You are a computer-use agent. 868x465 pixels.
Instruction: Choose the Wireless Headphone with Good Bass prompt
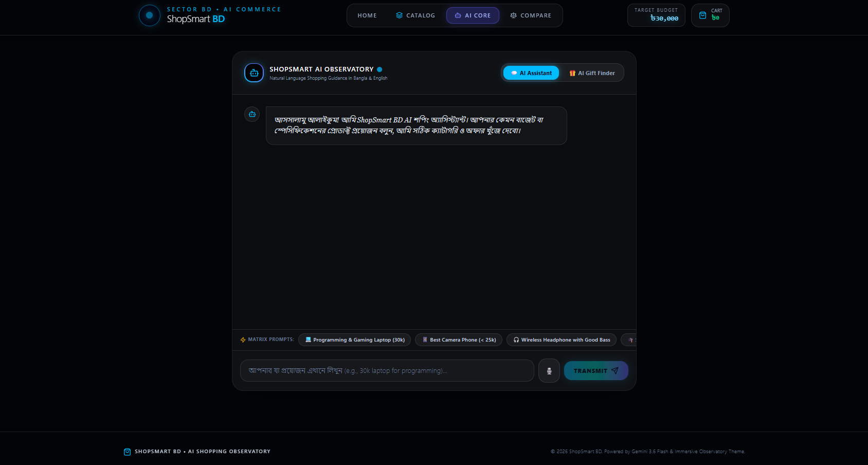pos(562,340)
